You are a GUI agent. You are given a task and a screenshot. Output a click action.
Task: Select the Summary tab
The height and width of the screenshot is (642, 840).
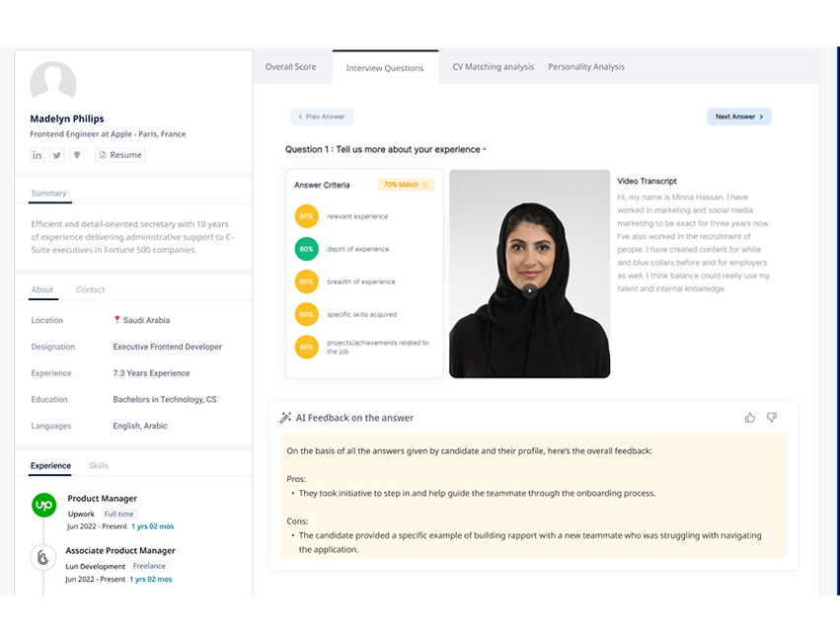tap(48, 194)
